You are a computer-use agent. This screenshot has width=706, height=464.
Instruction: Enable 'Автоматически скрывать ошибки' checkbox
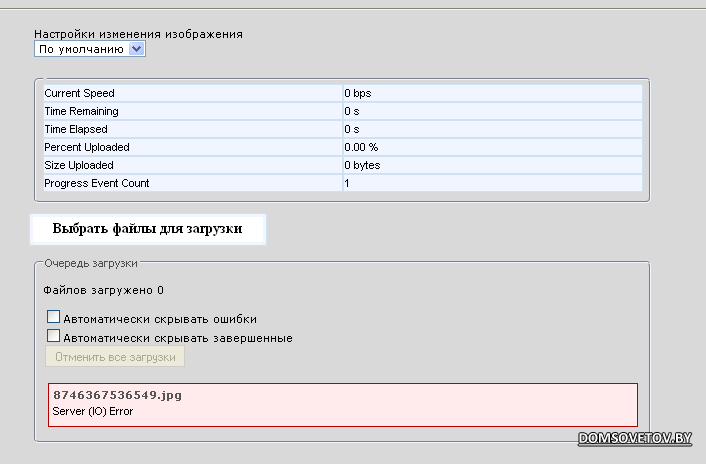[x=53, y=317]
